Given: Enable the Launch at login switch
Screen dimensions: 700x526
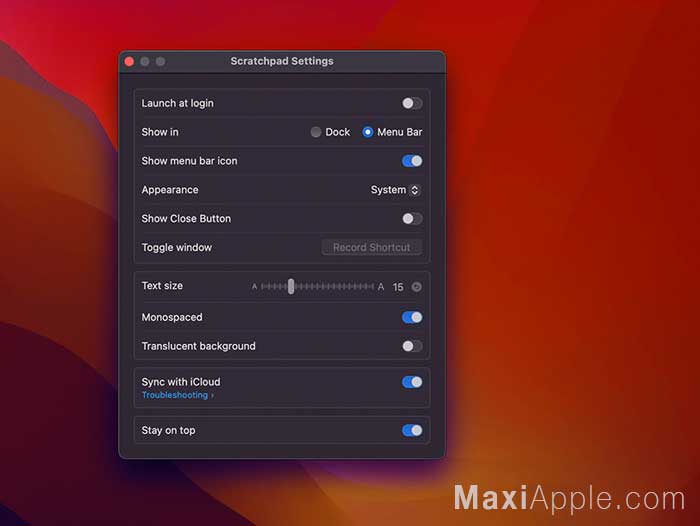Looking at the screenshot, I should coord(412,104).
